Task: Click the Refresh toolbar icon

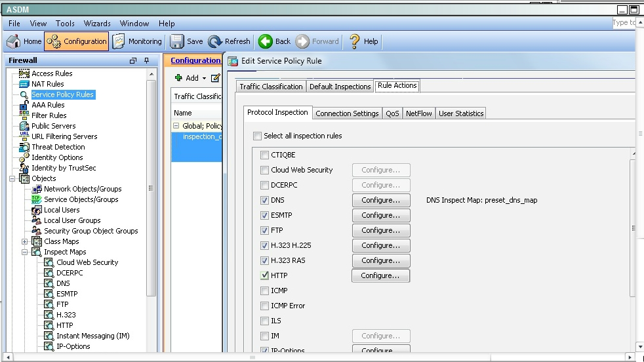Action: tap(215, 41)
